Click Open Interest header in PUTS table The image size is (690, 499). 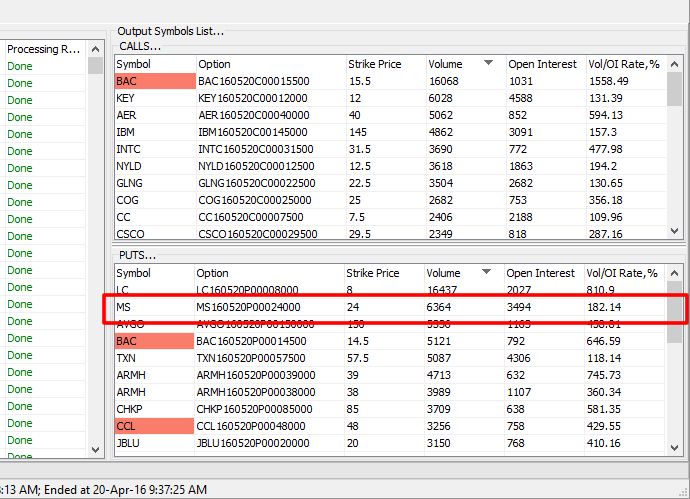544,273
